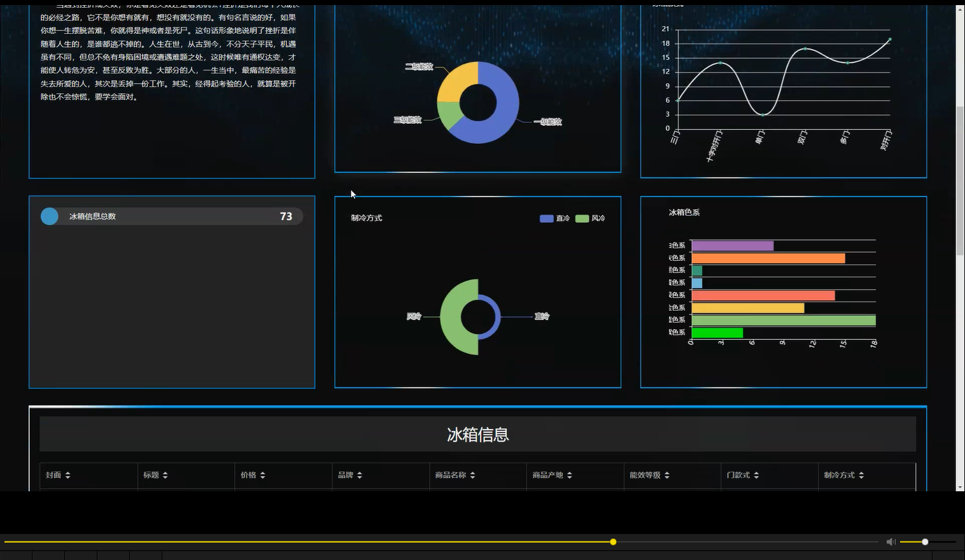Select the green 风冷 half of donut
The image size is (965, 560).
point(452,317)
